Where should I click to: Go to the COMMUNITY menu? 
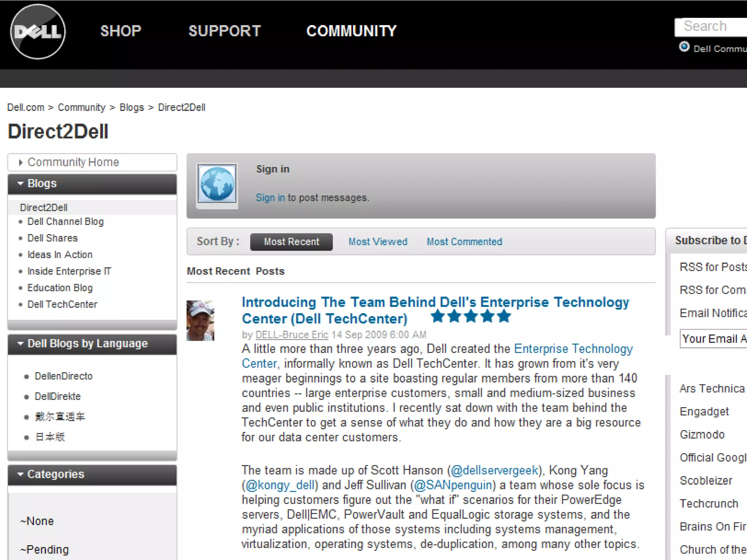[351, 31]
